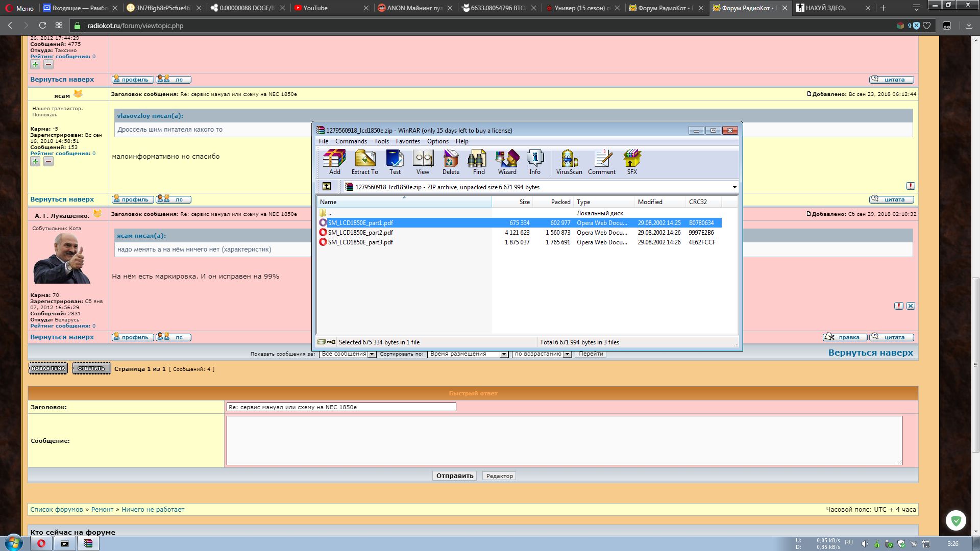Select SM_LCD1850E_part1.pdf in the archive
This screenshot has width=980, height=551.
tap(360, 223)
